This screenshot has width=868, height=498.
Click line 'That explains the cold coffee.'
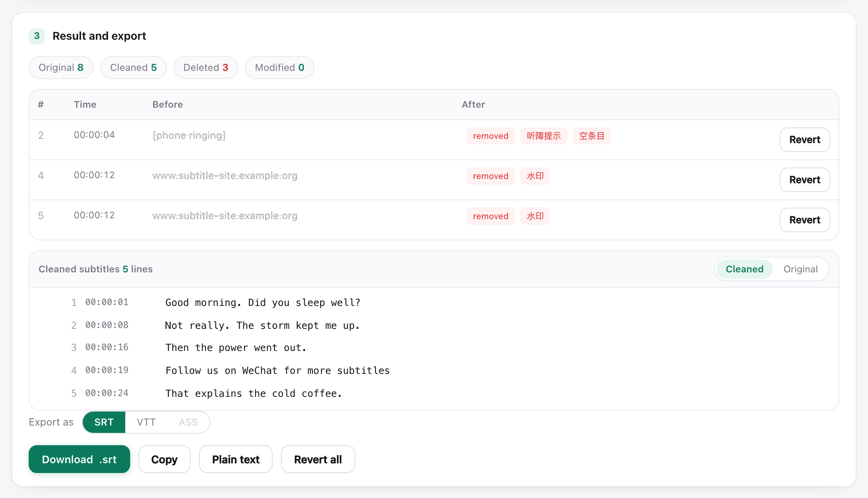tap(253, 394)
